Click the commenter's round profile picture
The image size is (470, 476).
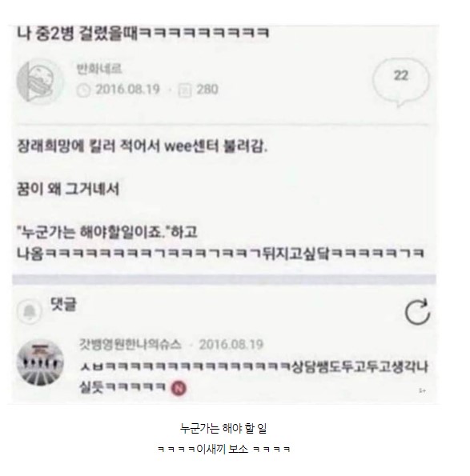click(x=40, y=362)
